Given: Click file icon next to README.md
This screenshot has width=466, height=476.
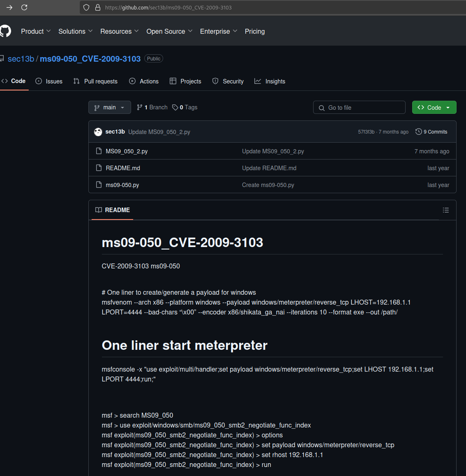Looking at the screenshot, I should click(x=99, y=168).
